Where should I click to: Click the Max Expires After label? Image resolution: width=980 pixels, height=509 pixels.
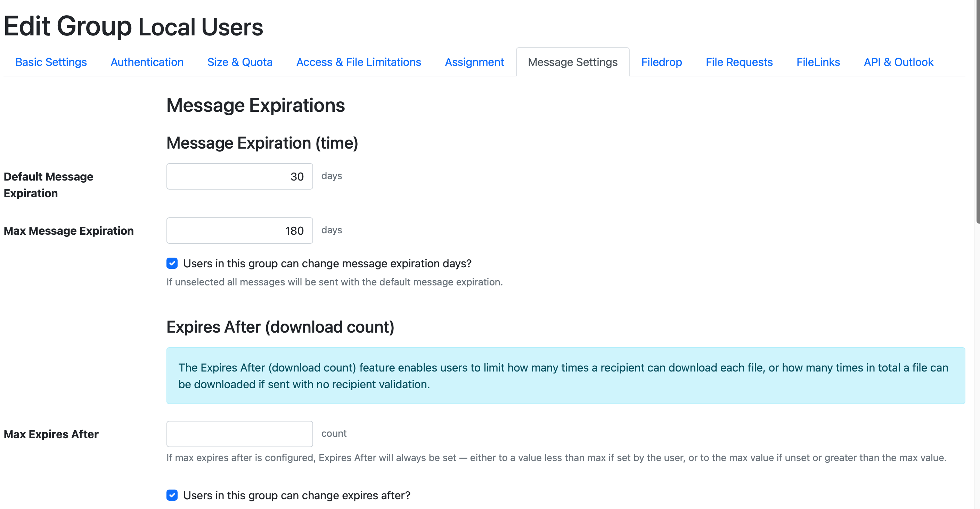click(x=51, y=434)
